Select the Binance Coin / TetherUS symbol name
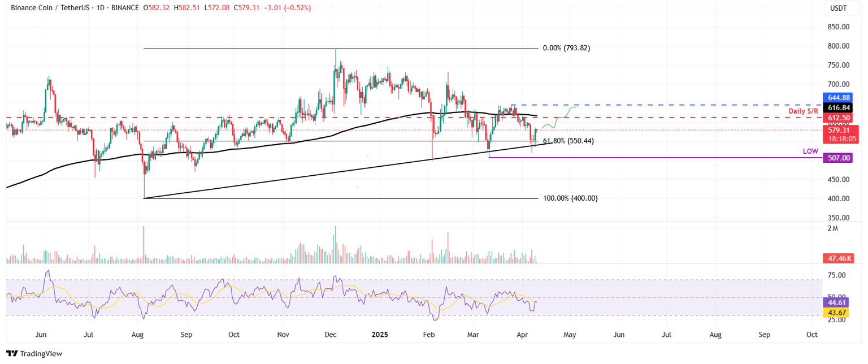Image resolution: width=868 pixels, height=364 pixels. click(51, 8)
